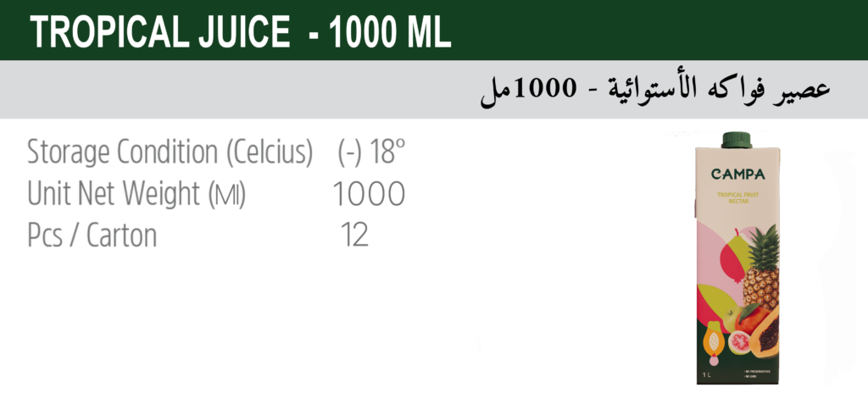868x404 pixels.
Task: Select the 1000 net weight value
Action: 369,194
